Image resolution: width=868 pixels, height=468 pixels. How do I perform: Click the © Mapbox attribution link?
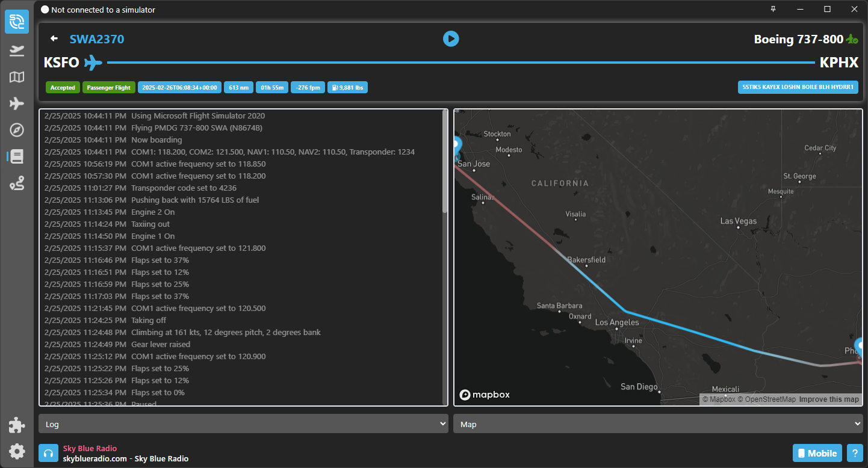coord(719,399)
